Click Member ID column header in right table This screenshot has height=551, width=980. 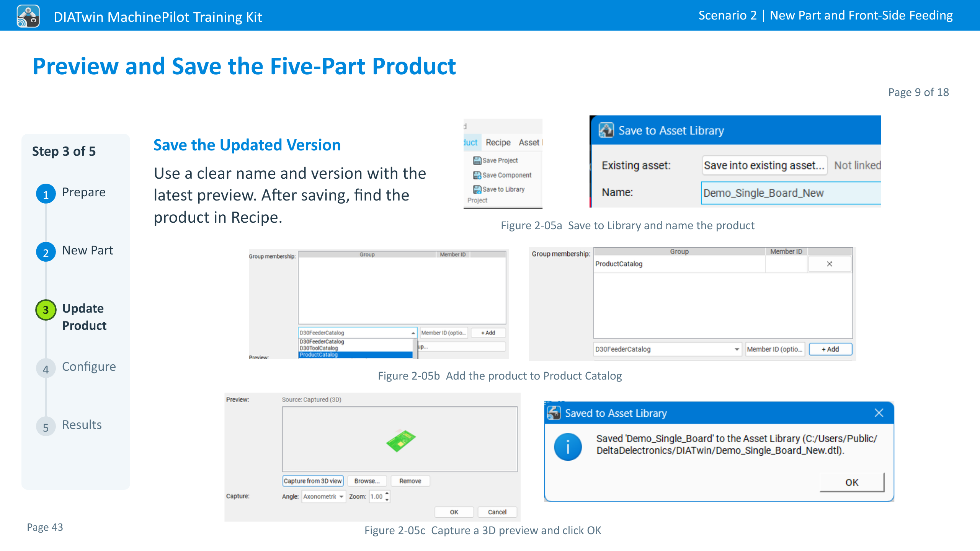click(x=786, y=251)
